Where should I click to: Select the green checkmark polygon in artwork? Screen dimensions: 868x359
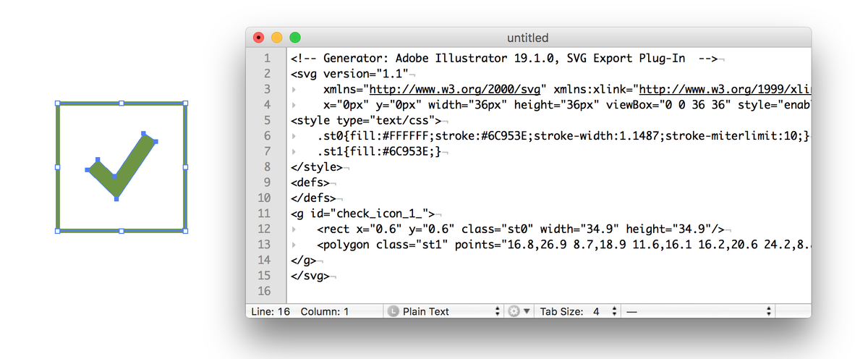[122, 167]
